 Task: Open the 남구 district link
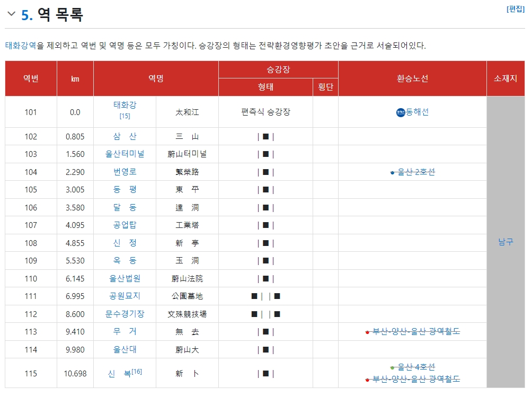[506, 242]
